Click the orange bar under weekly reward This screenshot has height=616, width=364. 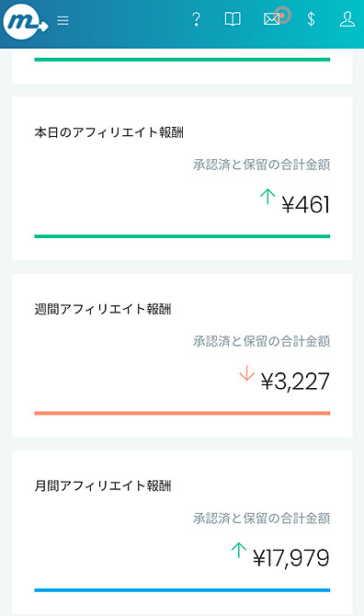point(182,413)
